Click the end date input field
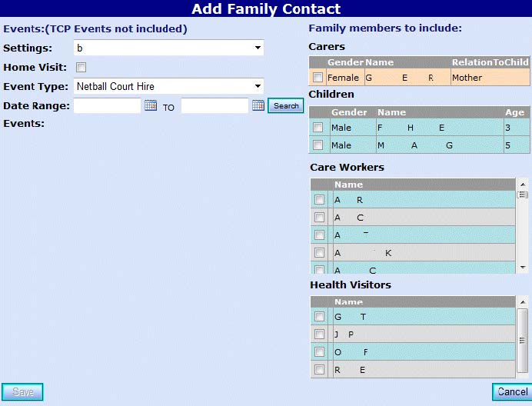The image size is (532, 406). tap(214, 105)
